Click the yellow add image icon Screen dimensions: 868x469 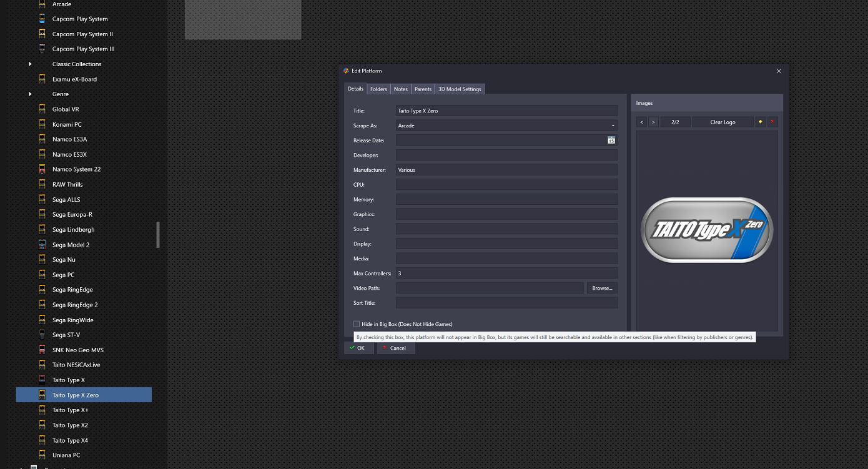point(761,122)
